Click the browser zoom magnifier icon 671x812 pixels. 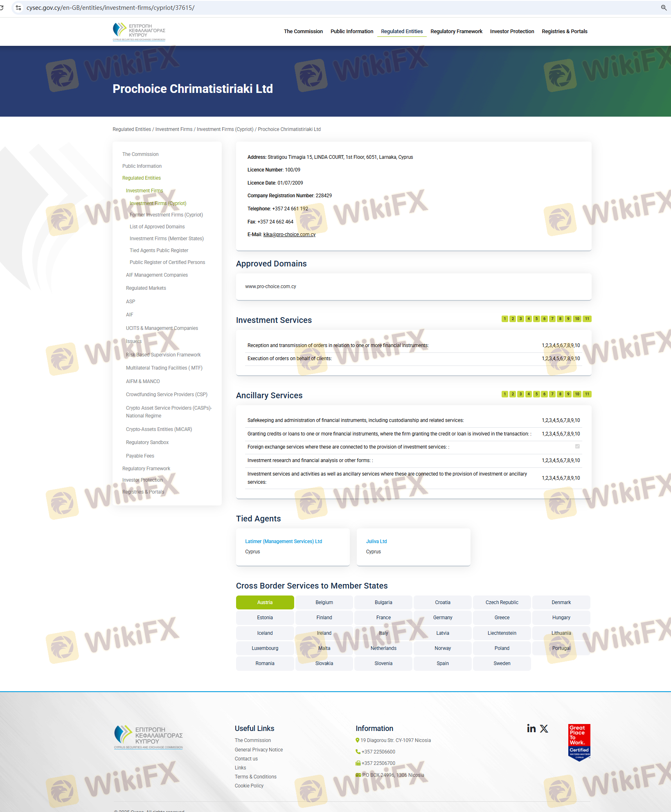tap(664, 8)
